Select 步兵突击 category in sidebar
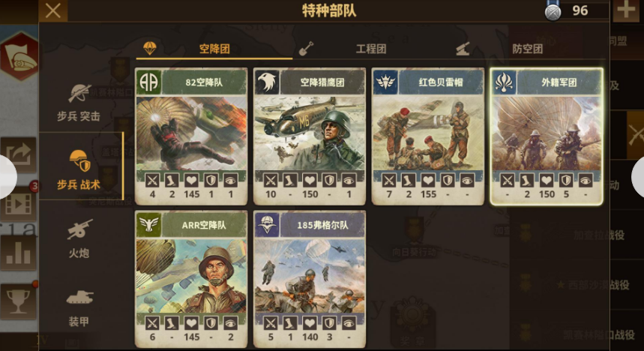 pos(79,103)
